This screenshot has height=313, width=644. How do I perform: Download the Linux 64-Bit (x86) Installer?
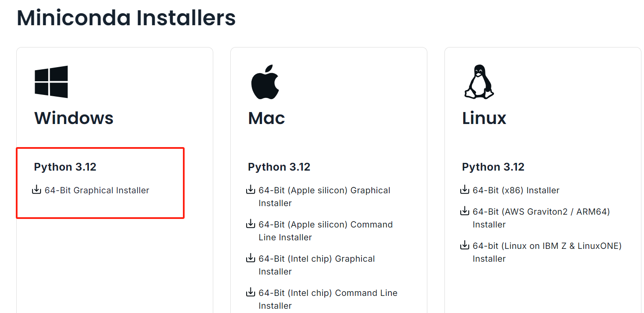click(x=516, y=190)
